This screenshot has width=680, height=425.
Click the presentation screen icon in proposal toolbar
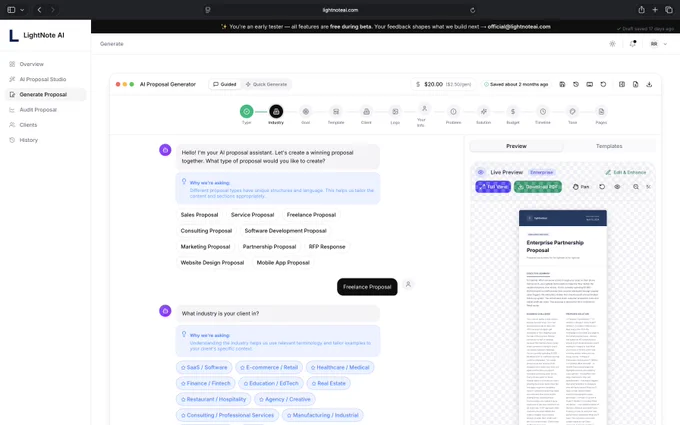[x=589, y=84]
